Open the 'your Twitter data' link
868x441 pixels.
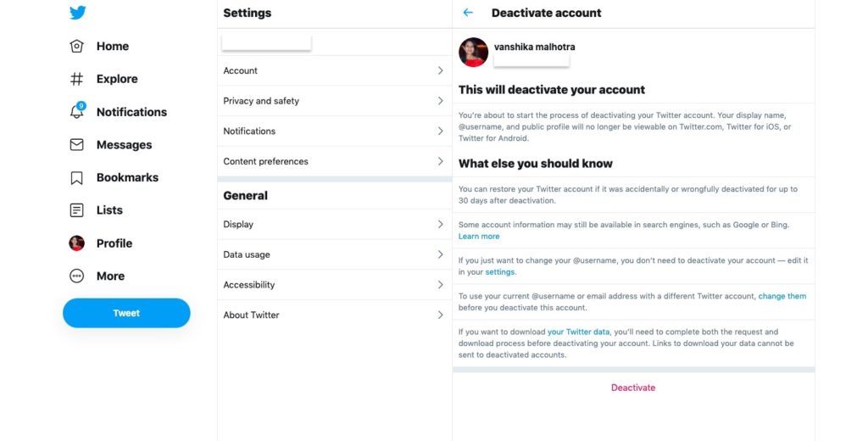tap(578, 332)
